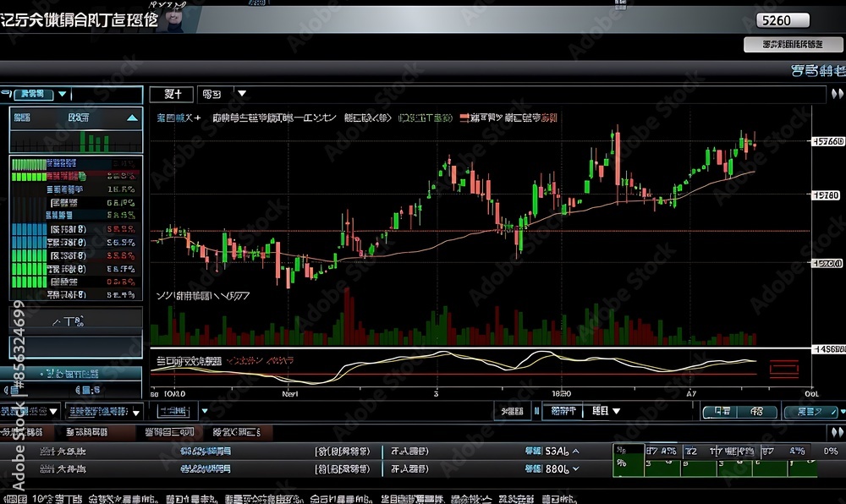This screenshot has height=504, width=846.
Task: Open the second, wider bottom-left dropdown
Action: tap(104, 412)
